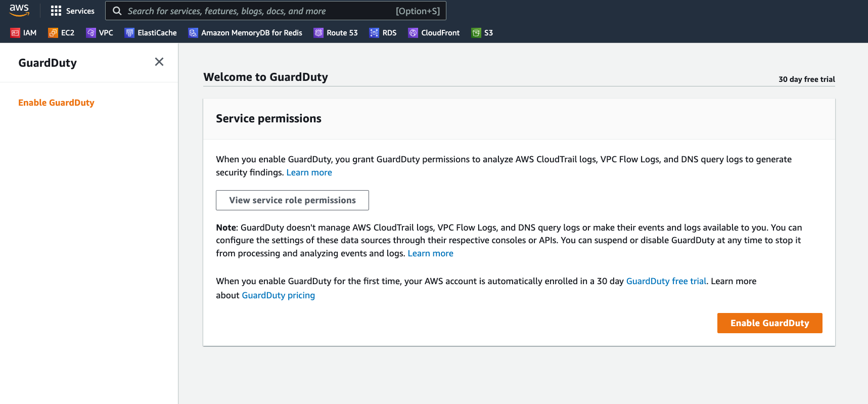Click the CloudFront shortcut icon
The height and width of the screenshot is (404, 868).
(x=413, y=33)
